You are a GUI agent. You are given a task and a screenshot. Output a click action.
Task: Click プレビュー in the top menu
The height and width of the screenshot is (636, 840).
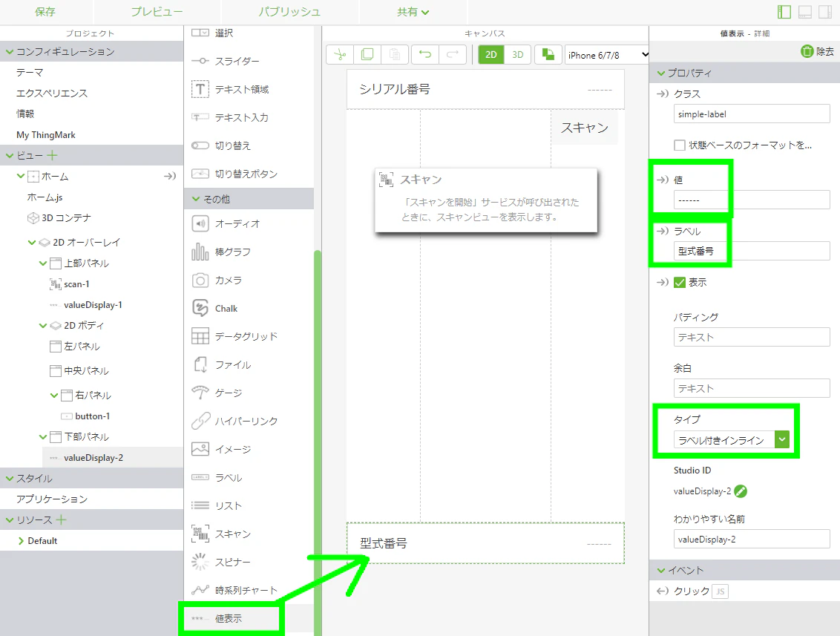click(x=157, y=12)
